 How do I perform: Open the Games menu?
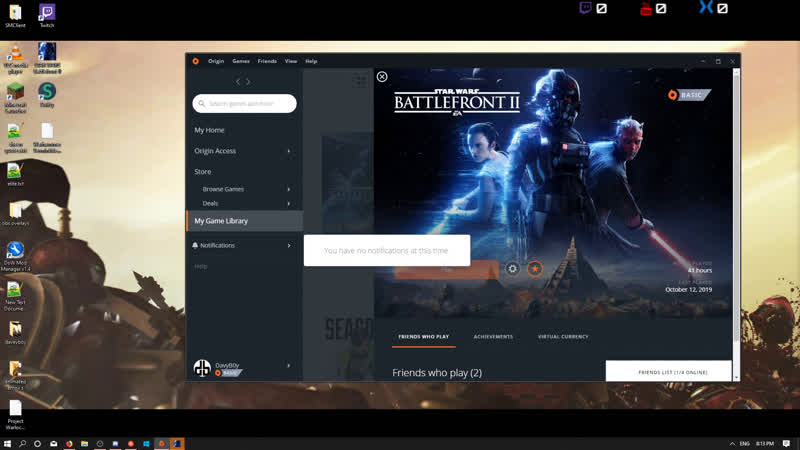pos(241,61)
